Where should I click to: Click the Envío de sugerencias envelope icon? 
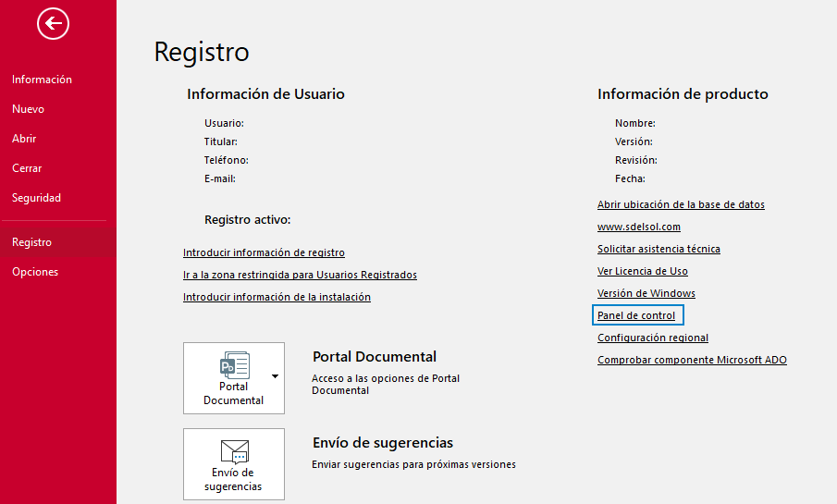point(234,452)
